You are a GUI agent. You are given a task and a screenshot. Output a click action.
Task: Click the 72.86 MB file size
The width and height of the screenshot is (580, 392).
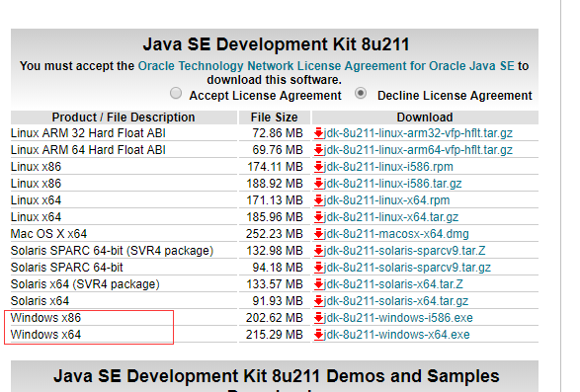[278, 133]
